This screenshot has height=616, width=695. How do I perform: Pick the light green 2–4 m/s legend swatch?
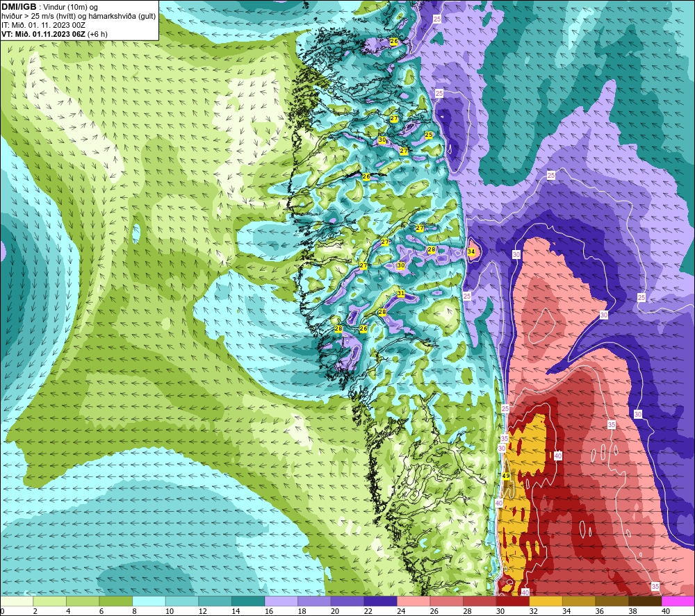(49, 601)
